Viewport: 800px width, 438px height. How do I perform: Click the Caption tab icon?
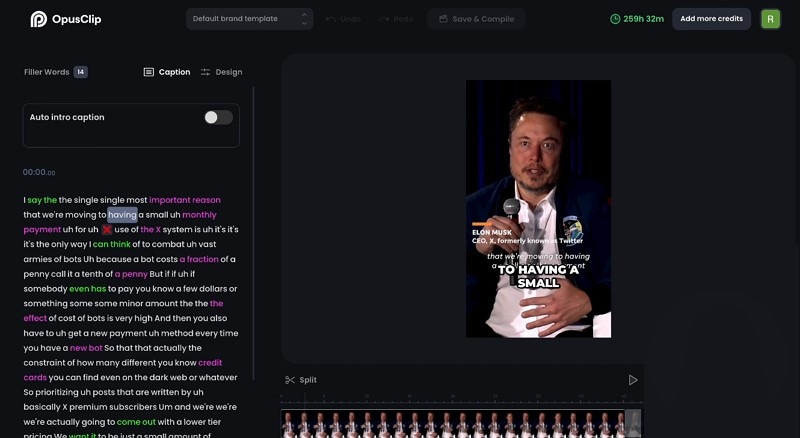click(x=148, y=72)
